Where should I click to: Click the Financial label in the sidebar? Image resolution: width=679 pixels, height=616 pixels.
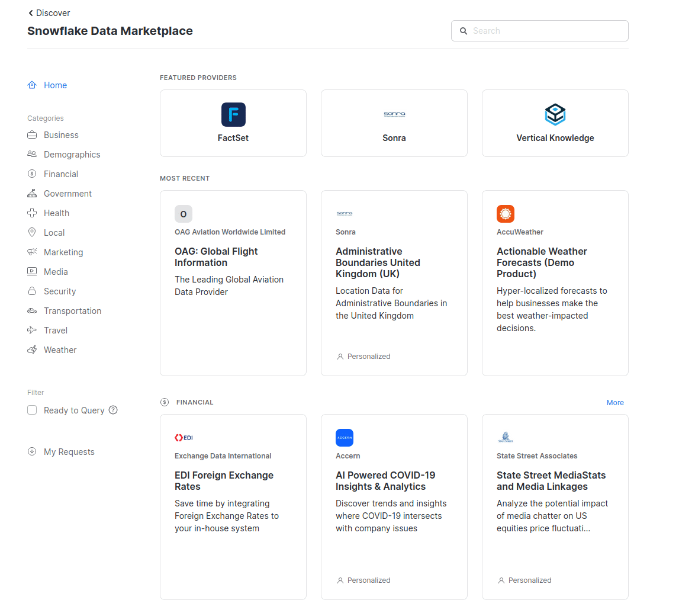tap(61, 174)
